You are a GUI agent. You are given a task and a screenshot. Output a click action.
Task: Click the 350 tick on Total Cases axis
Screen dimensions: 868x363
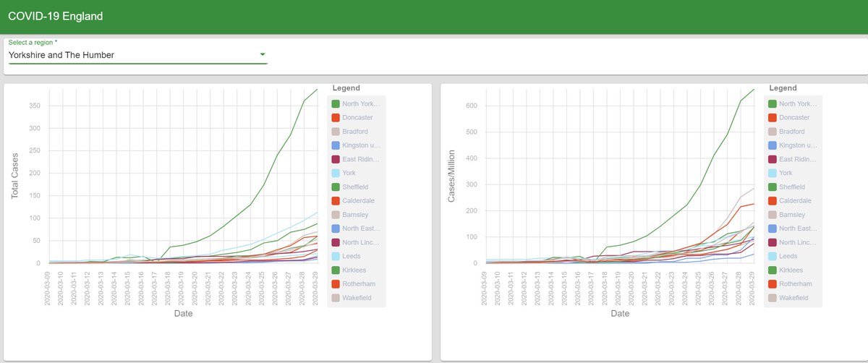tap(33, 106)
